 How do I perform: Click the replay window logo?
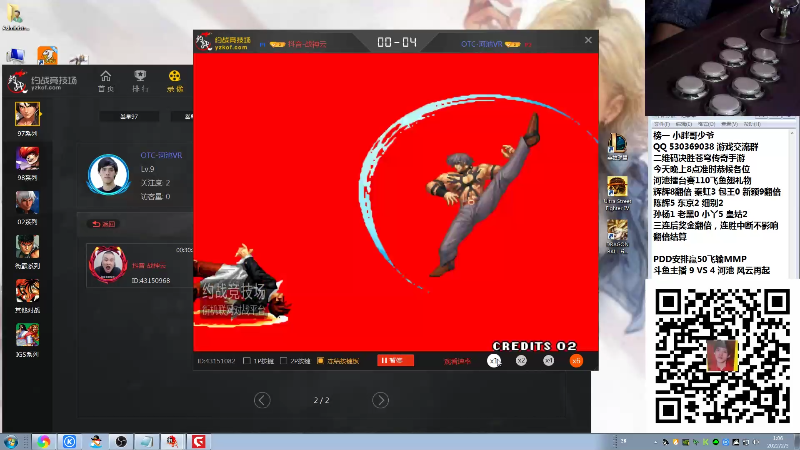coord(223,42)
